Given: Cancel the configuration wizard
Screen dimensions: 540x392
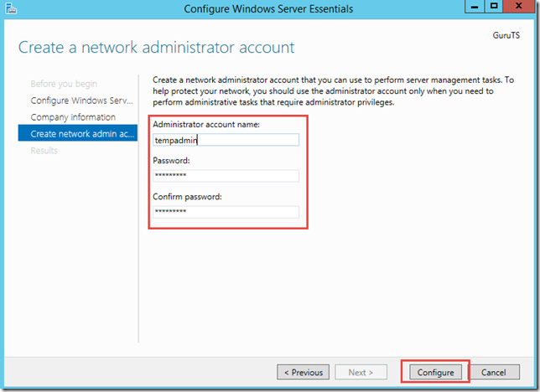Looking at the screenshot, I should click(494, 372).
